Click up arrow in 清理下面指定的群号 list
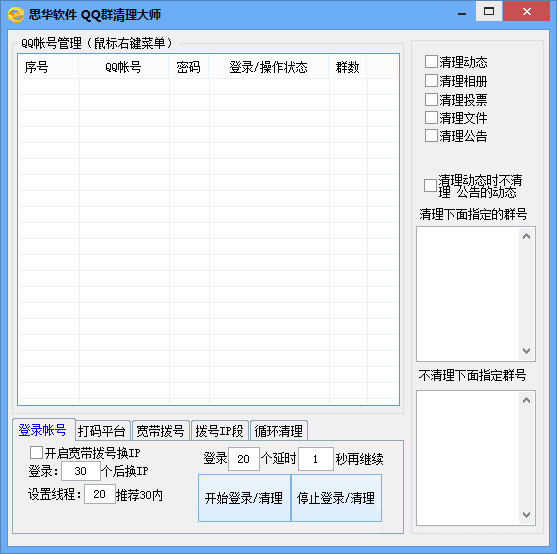This screenshot has width=557, height=554. point(526,236)
